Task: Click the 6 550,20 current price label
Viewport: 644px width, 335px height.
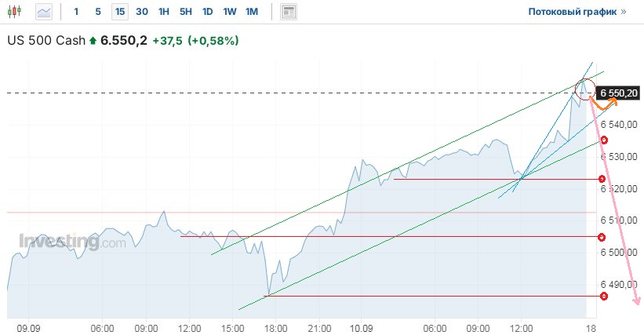Action: click(x=620, y=93)
